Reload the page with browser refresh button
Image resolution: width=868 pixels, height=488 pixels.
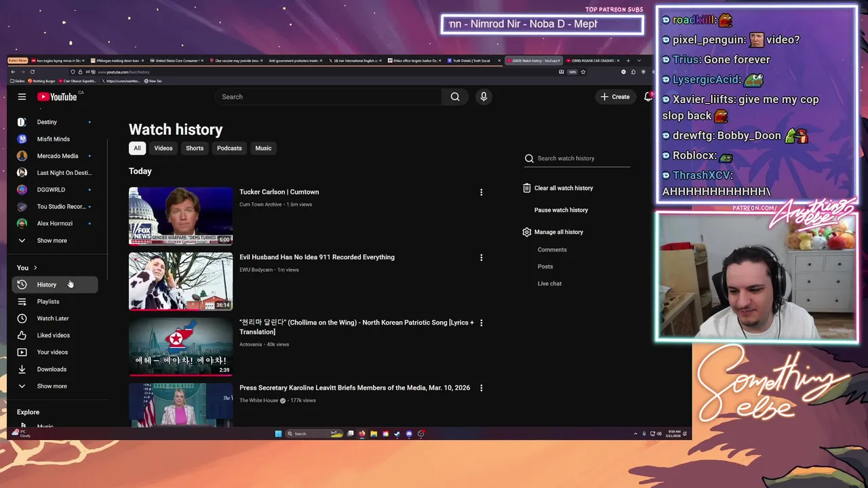pyautogui.click(x=32, y=72)
